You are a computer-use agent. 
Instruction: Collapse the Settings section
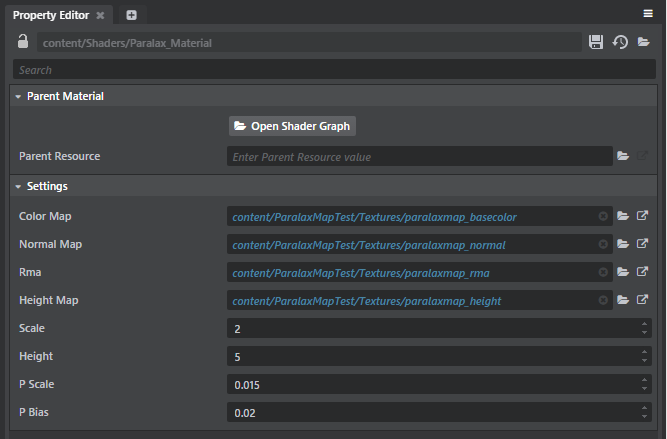pos(18,187)
